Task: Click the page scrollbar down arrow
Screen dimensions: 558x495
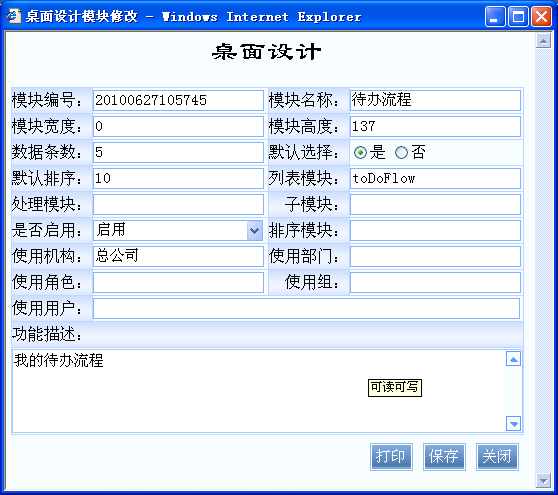Action: click(543, 481)
